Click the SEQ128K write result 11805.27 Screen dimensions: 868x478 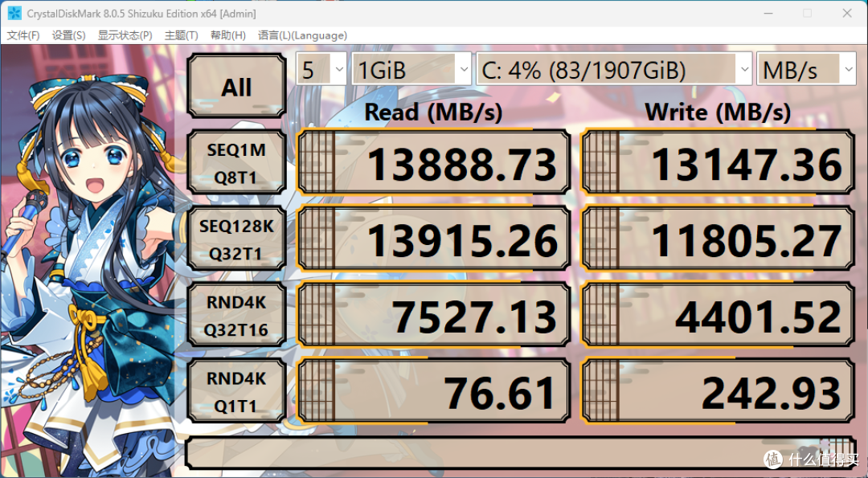[x=718, y=239]
